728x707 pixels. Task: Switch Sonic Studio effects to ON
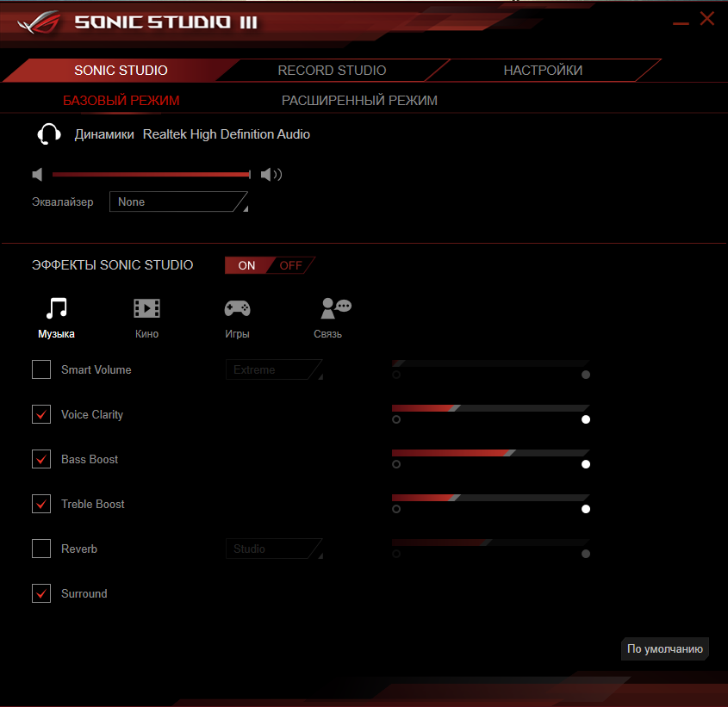tap(246, 265)
